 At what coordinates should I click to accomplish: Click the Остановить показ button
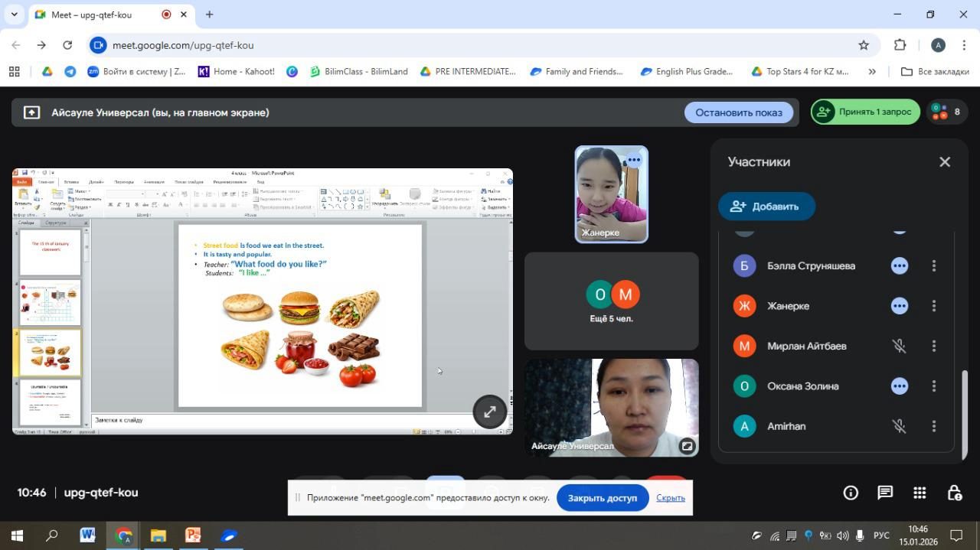tap(738, 112)
